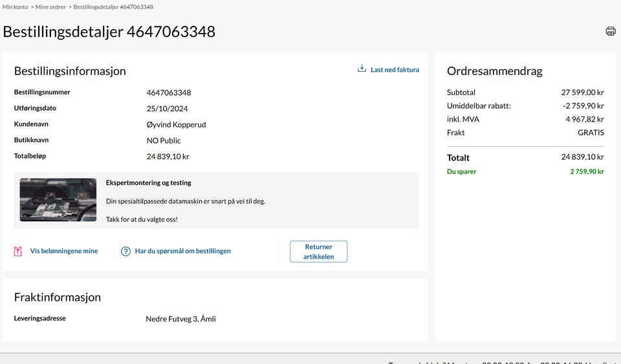Open the Last ned faktura link
The height and width of the screenshot is (364, 621).
click(x=395, y=70)
